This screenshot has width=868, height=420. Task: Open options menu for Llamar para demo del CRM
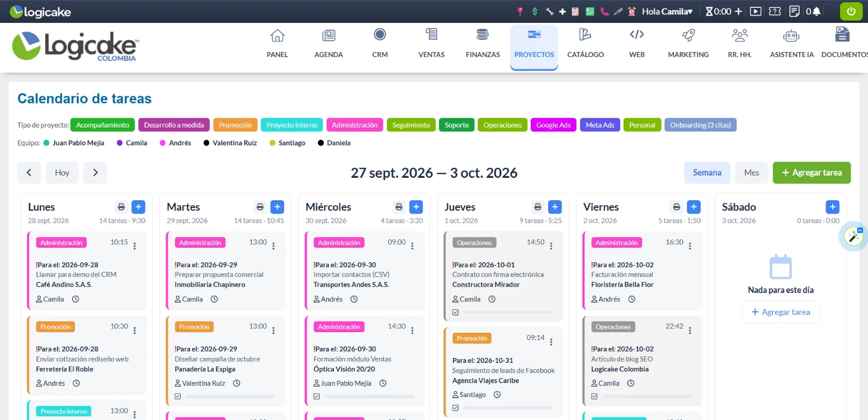point(135,246)
